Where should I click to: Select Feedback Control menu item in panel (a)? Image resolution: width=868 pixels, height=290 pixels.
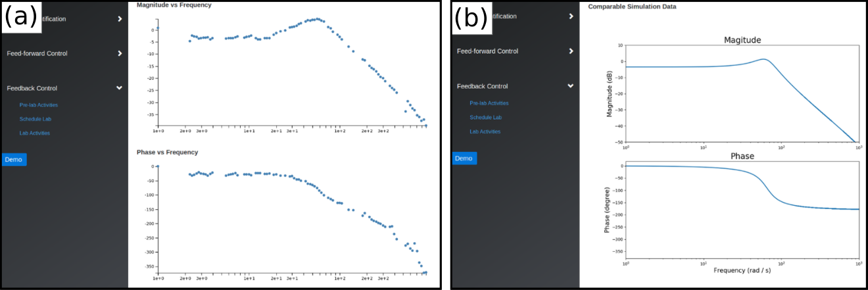(x=32, y=88)
